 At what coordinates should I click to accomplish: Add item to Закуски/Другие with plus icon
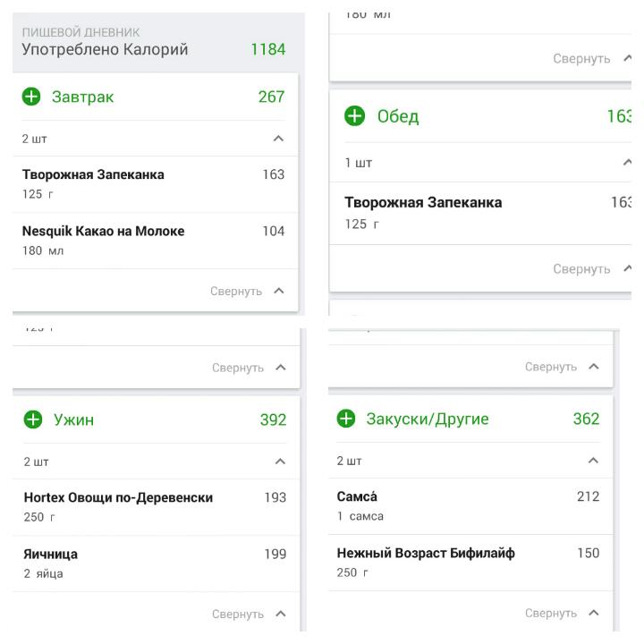click(x=346, y=419)
